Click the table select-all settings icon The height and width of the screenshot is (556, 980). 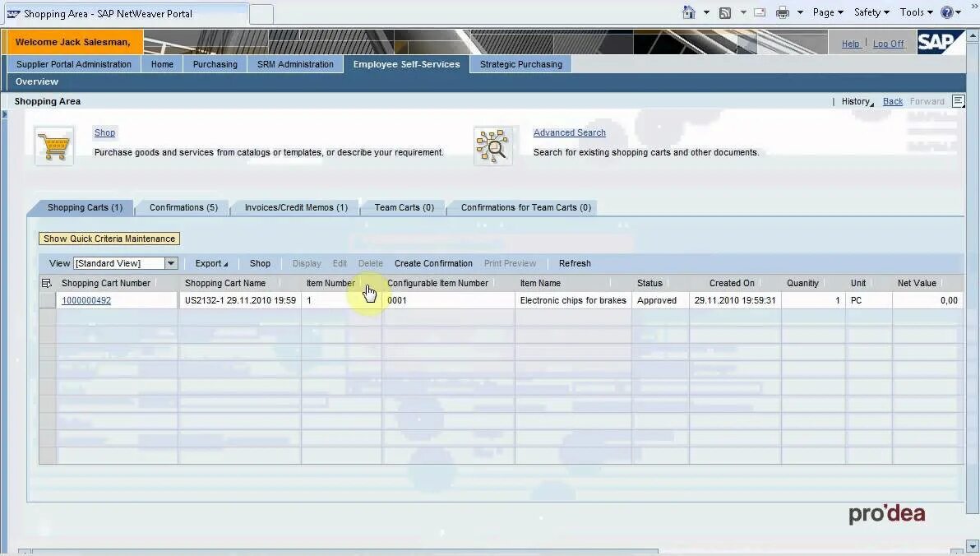click(47, 283)
